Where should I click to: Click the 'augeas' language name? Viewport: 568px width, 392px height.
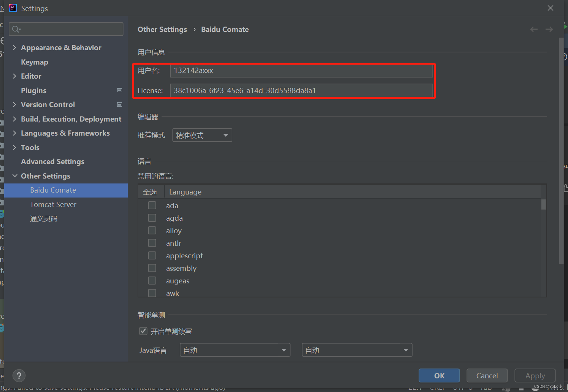178,281
